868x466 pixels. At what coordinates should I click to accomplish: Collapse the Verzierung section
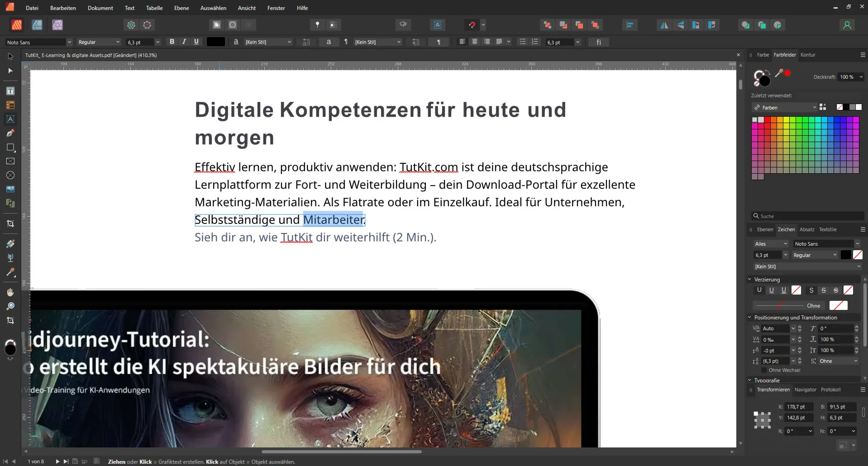tap(749, 279)
